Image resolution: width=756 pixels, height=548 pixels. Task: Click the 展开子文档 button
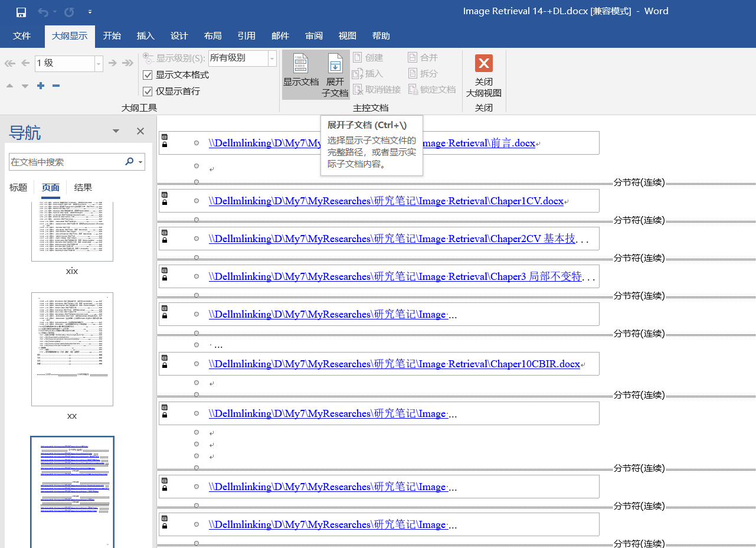point(335,75)
